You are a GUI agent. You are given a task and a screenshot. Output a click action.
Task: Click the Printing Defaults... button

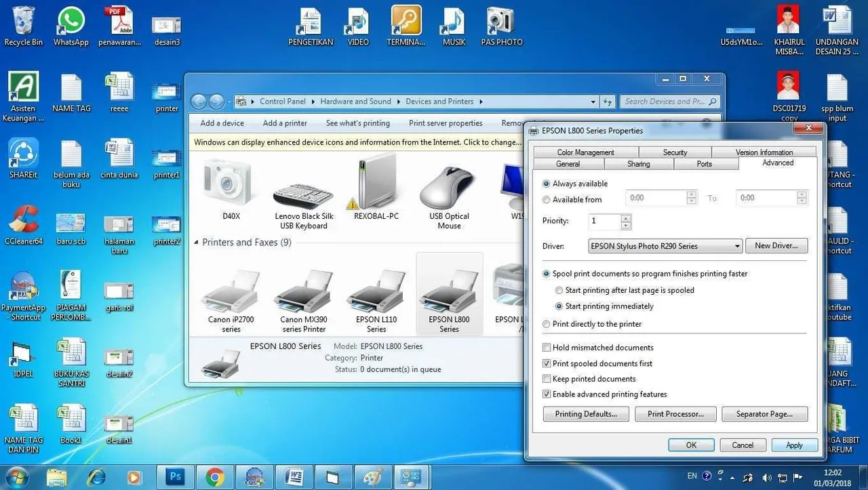pos(586,414)
